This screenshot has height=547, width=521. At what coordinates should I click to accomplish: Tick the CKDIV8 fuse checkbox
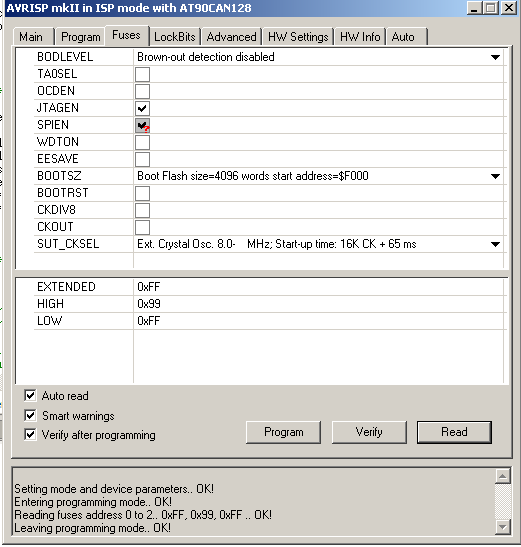tap(142, 210)
